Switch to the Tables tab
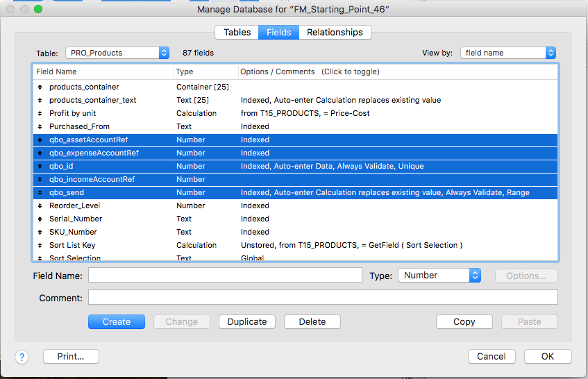The image size is (588, 379). pos(237,32)
